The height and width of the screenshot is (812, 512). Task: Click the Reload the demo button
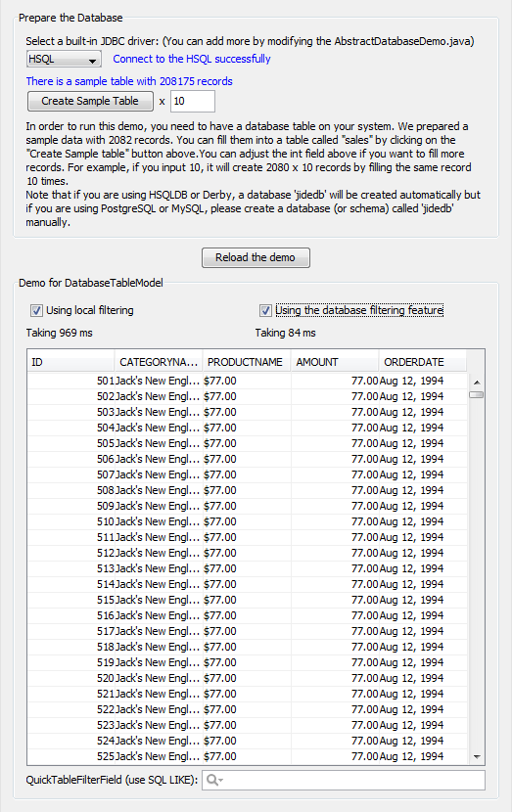coord(256,257)
